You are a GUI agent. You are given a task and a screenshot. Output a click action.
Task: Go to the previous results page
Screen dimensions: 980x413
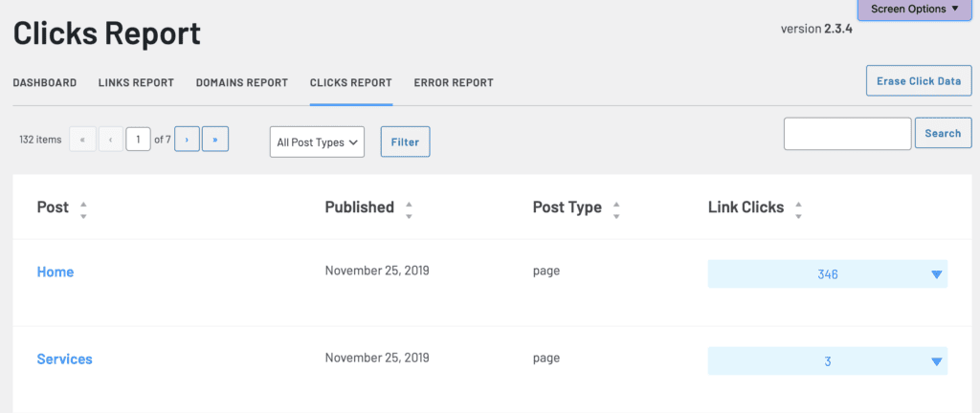(x=111, y=140)
